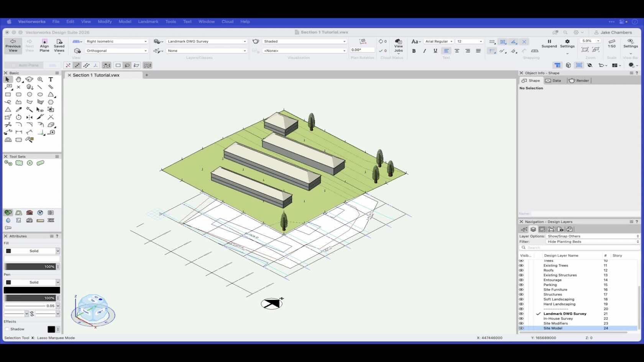Image resolution: width=644 pixels, height=362 pixels.
Task: Click the Saved Views icon
Action: pyautogui.click(x=59, y=46)
